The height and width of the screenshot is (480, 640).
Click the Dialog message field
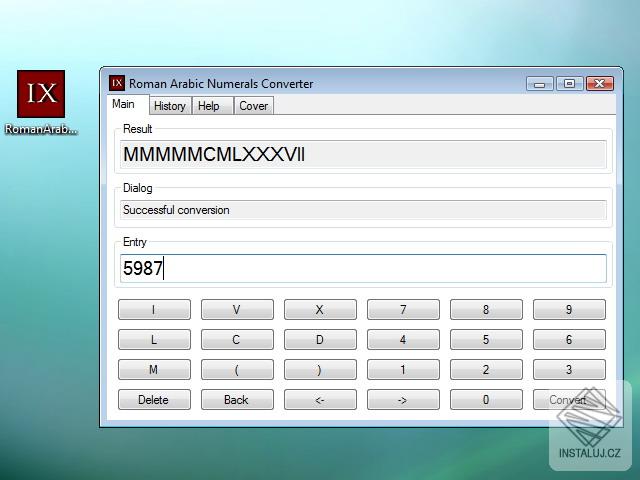click(x=363, y=210)
